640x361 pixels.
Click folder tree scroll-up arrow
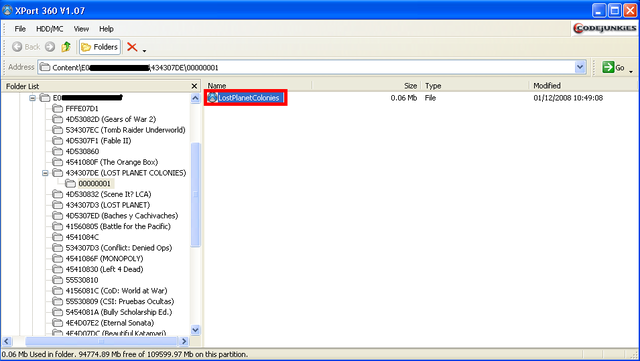tap(195, 98)
